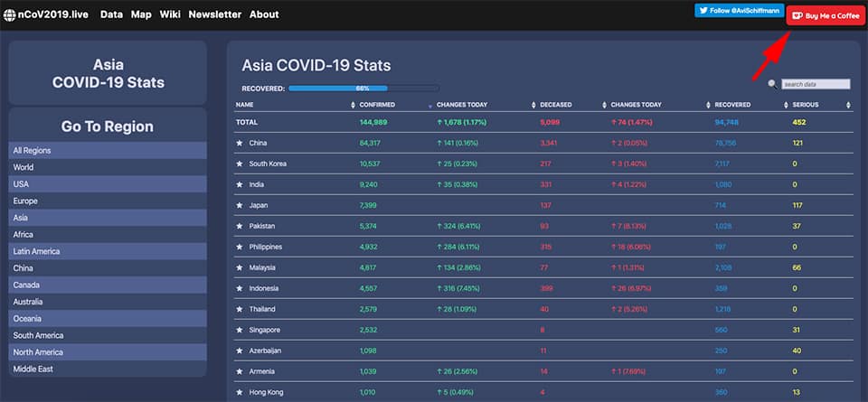Viewport: 868px width, 402px height.
Task: Click the globe logo icon beside nCoV2019.live
Action: (10, 14)
